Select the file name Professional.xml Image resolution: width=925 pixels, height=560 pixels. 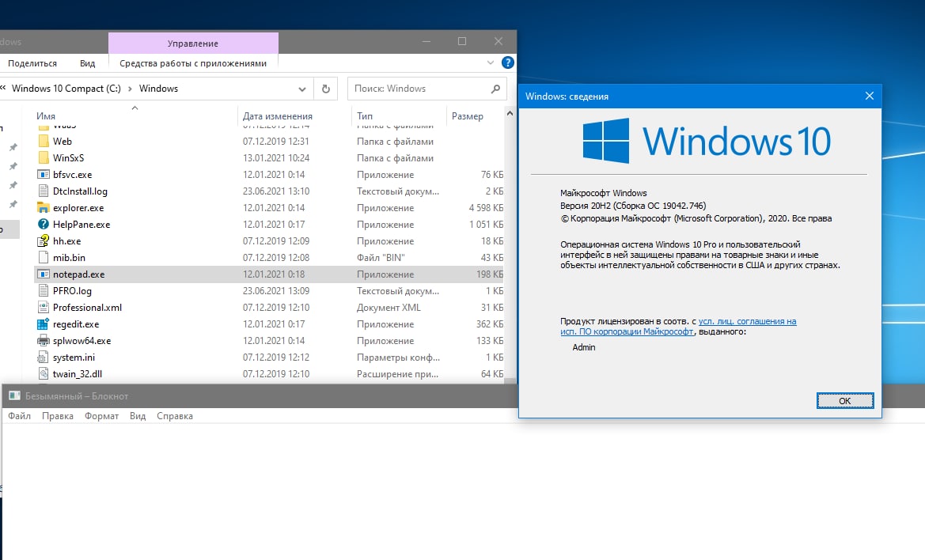click(87, 307)
